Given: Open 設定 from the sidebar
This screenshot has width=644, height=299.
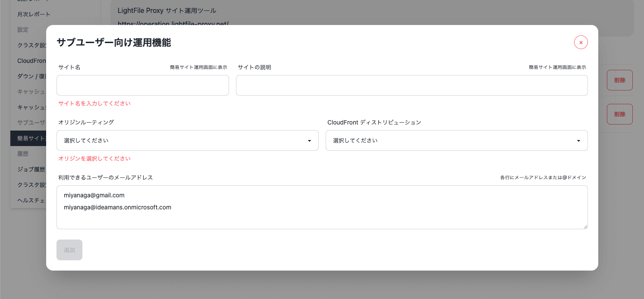Looking at the screenshot, I should (x=22, y=29).
